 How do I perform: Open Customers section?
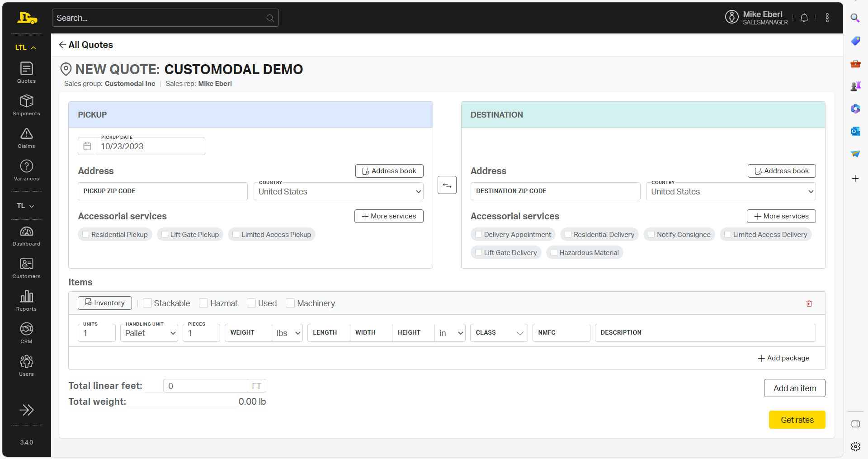tap(26, 269)
